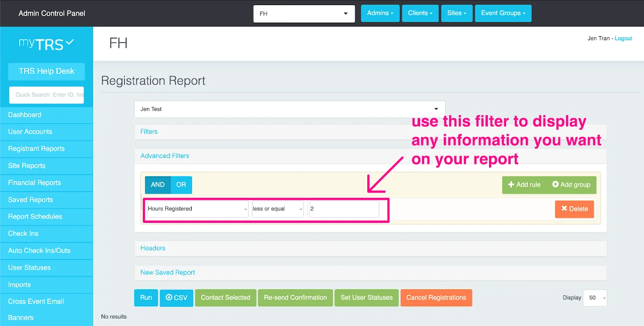
Task: Open the Admins dropdown menu
Action: tap(380, 13)
